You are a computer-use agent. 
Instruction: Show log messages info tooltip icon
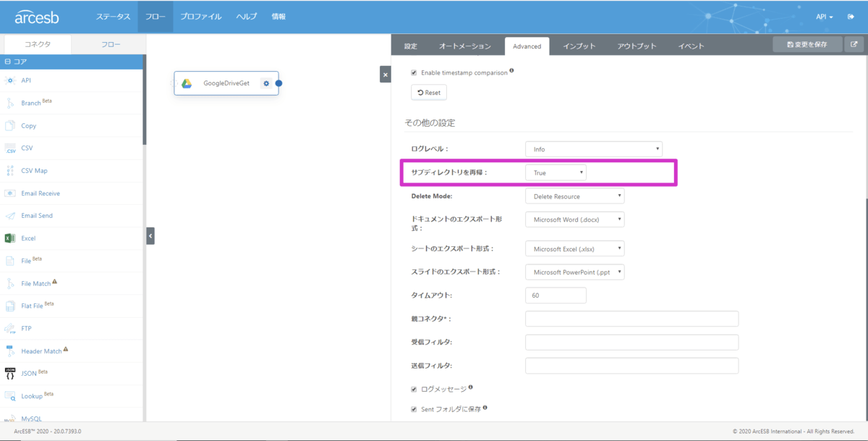471,387
